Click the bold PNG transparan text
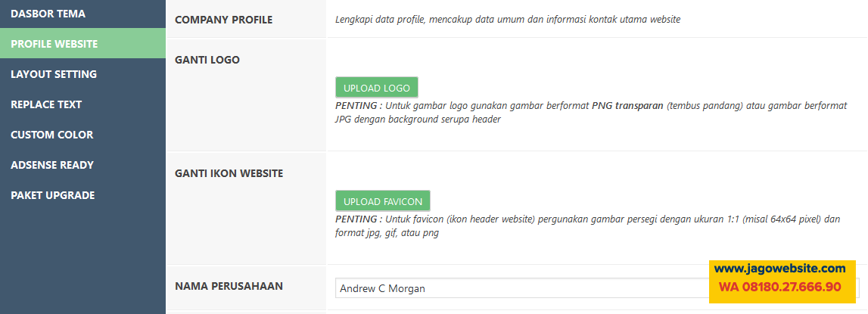The width and height of the screenshot is (868, 314). coord(627,106)
